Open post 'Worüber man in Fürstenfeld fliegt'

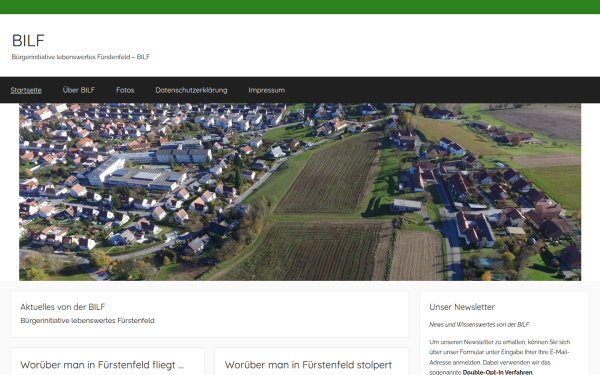(x=102, y=365)
